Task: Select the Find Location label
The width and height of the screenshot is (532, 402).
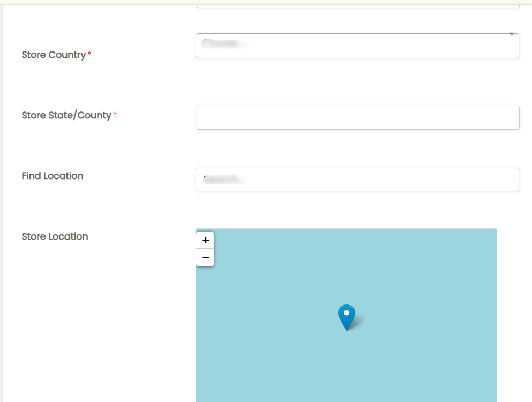Action: coord(53,176)
